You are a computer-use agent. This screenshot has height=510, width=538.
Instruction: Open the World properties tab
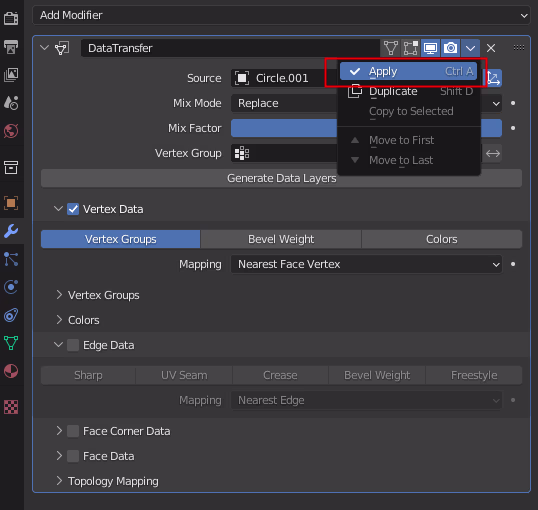point(11,131)
